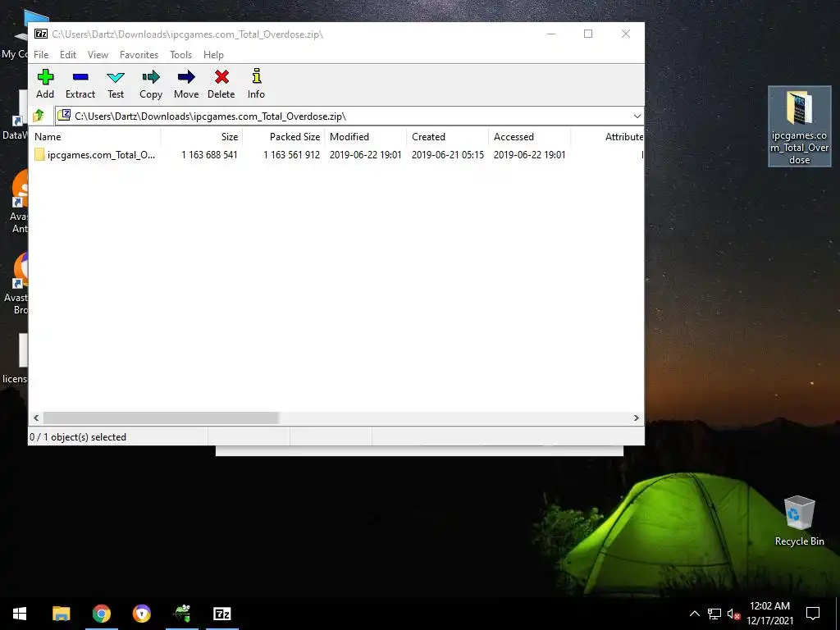This screenshot has height=630, width=840.
Task: Switch to the 7-Zip taskbar button
Action: [x=222, y=614]
